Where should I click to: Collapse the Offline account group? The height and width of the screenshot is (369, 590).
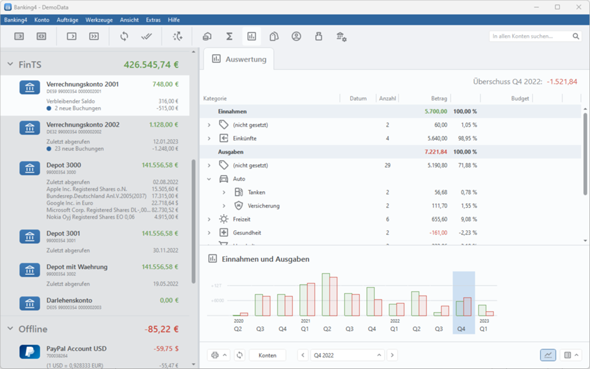[x=10, y=329]
